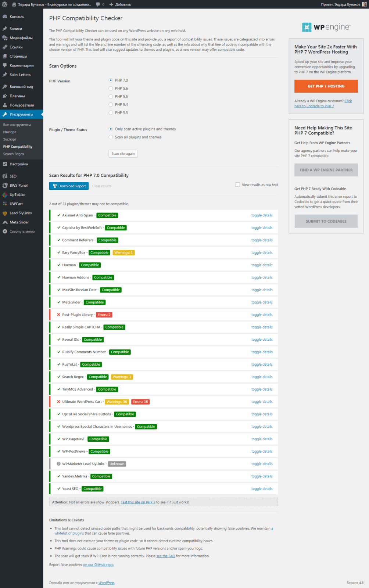The image size is (369, 588).
Task: Toggle details for Yoast SEO
Action: 262,489
